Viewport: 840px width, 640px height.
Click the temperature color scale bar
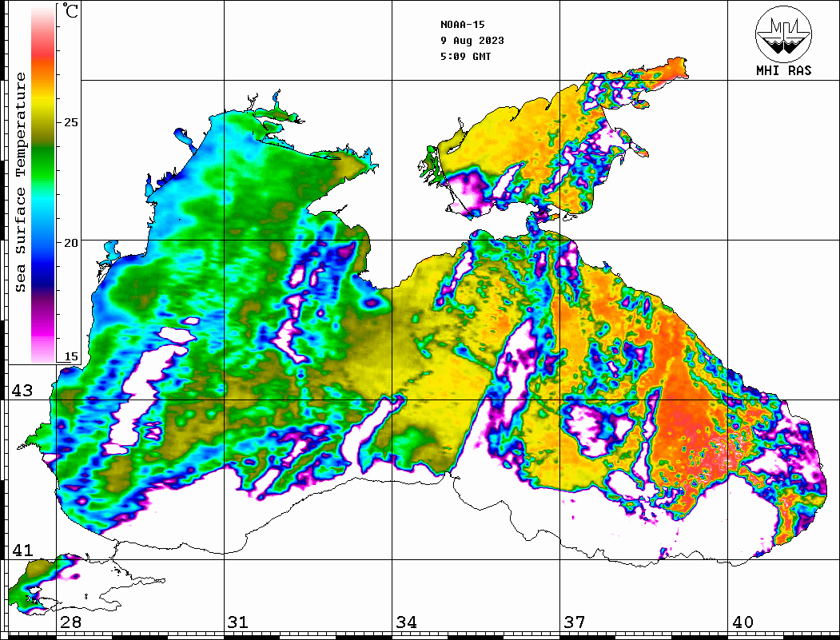(43, 185)
